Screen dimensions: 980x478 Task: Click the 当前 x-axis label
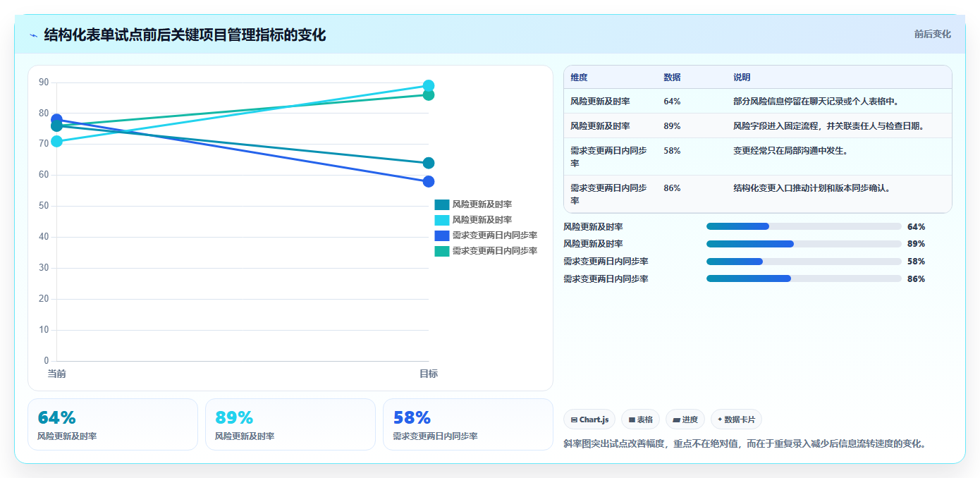(x=56, y=374)
